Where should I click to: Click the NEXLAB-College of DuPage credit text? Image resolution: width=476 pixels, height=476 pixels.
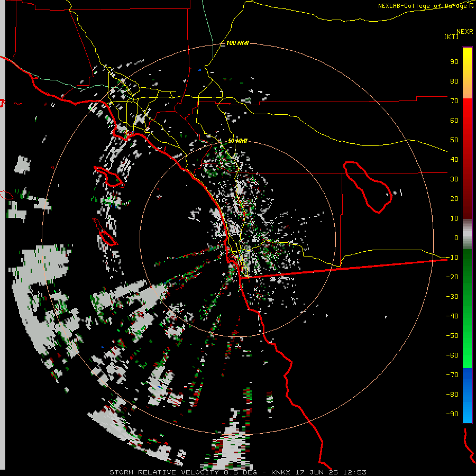click(x=425, y=6)
